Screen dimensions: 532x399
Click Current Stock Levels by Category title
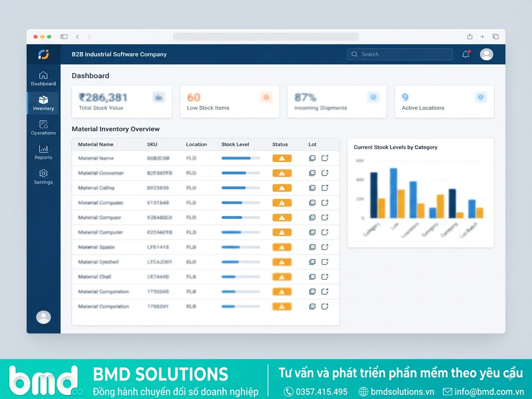pos(396,147)
